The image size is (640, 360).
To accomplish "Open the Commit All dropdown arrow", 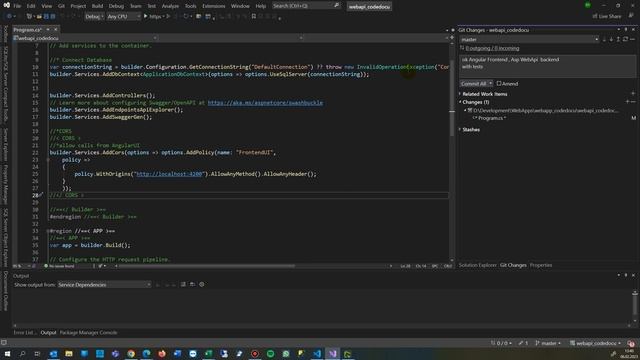I will 490,84.
